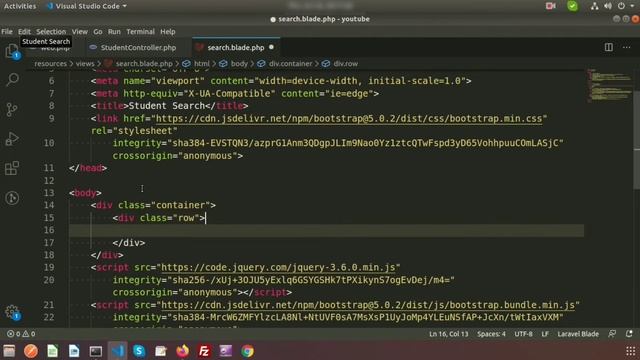Follow the jquery-3.6.0.min.js link
Image resolution: width=640 pixels, height=360 pixels.
[278, 267]
